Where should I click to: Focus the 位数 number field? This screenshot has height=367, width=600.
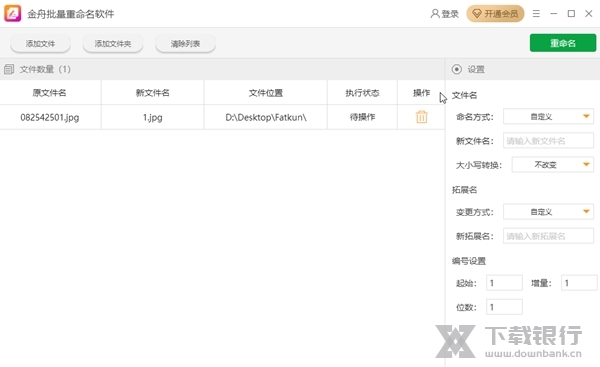tap(504, 307)
